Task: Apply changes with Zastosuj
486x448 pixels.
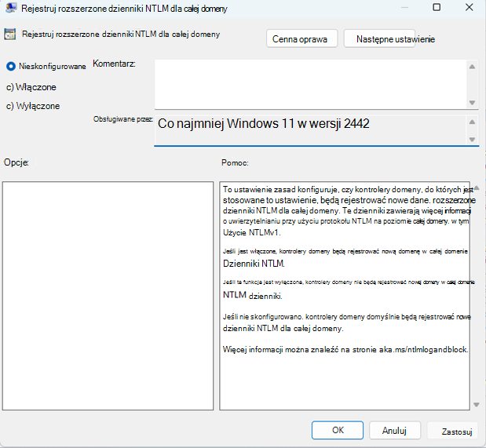Action: click(453, 431)
